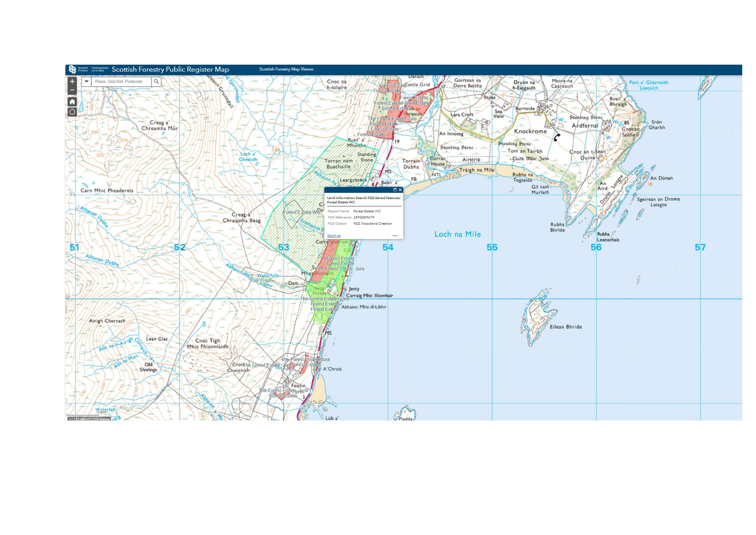This screenshot has height=535, width=756.
Task: Focus the Place, Grid Ref, Postcode field
Action: pyautogui.click(x=121, y=81)
